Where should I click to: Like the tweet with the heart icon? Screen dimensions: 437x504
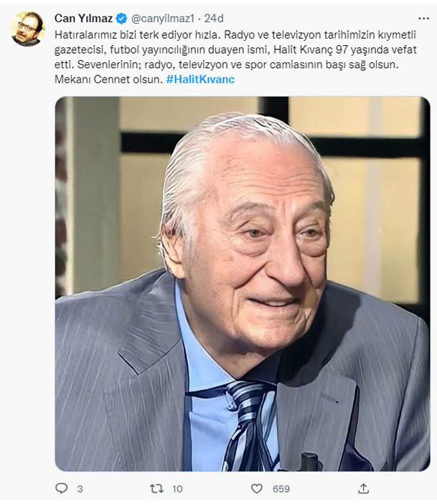(258, 488)
